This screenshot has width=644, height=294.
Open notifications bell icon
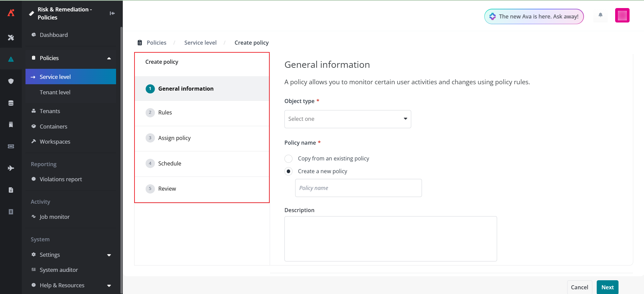point(600,15)
